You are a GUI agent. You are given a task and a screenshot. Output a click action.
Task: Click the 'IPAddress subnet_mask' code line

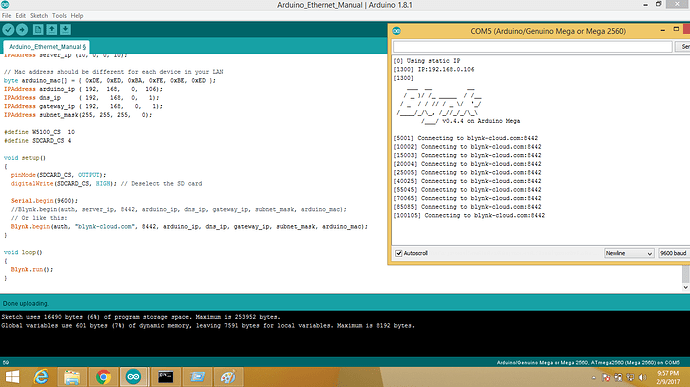pos(78,115)
